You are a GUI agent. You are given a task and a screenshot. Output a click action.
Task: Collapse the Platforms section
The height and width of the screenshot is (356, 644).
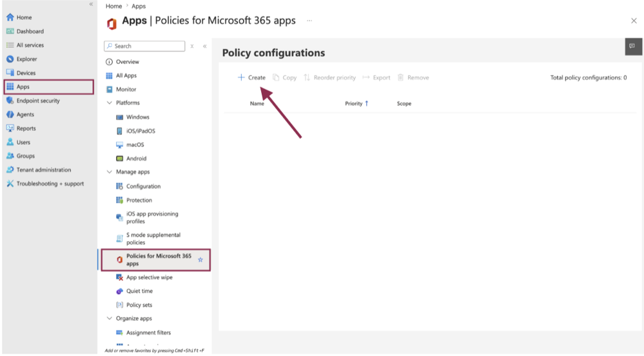109,103
